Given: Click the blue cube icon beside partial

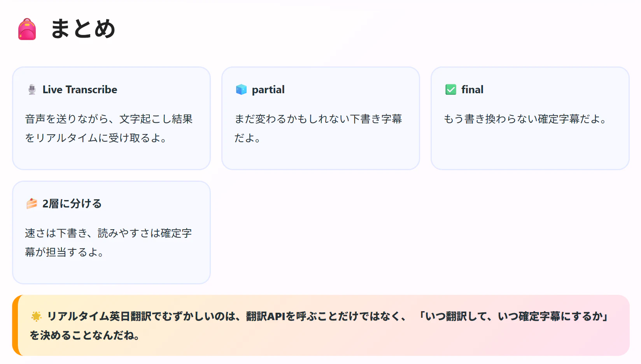Looking at the screenshot, I should coord(241,90).
